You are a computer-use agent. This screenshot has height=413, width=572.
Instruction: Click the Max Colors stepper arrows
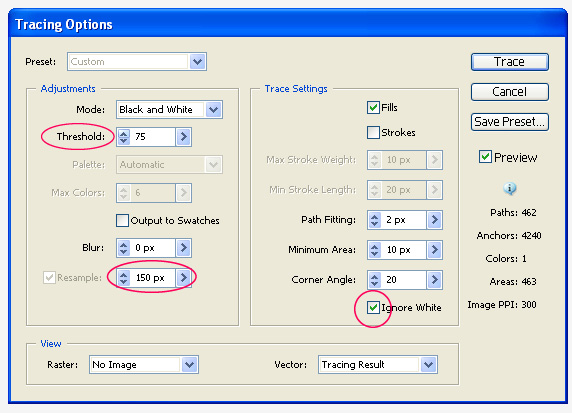[124, 193]
